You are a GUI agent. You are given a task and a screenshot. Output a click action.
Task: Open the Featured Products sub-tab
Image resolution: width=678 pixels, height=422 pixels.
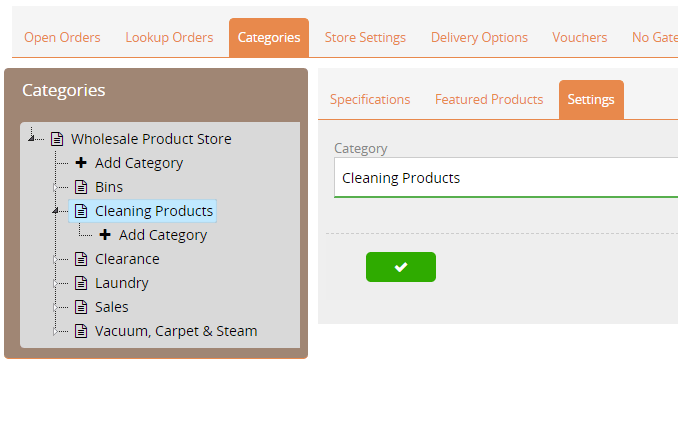488,99
